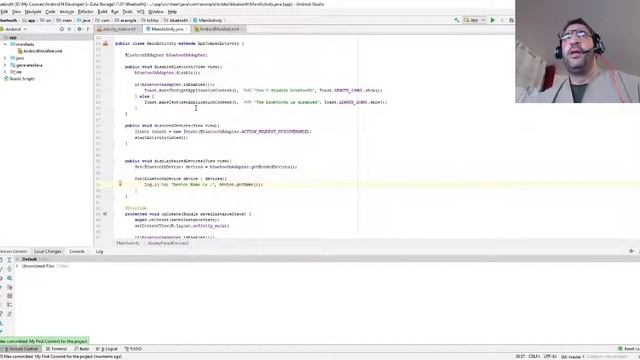Click the green Run app button
The width and height of the screenshot is (640, 360).
(493, 20)
